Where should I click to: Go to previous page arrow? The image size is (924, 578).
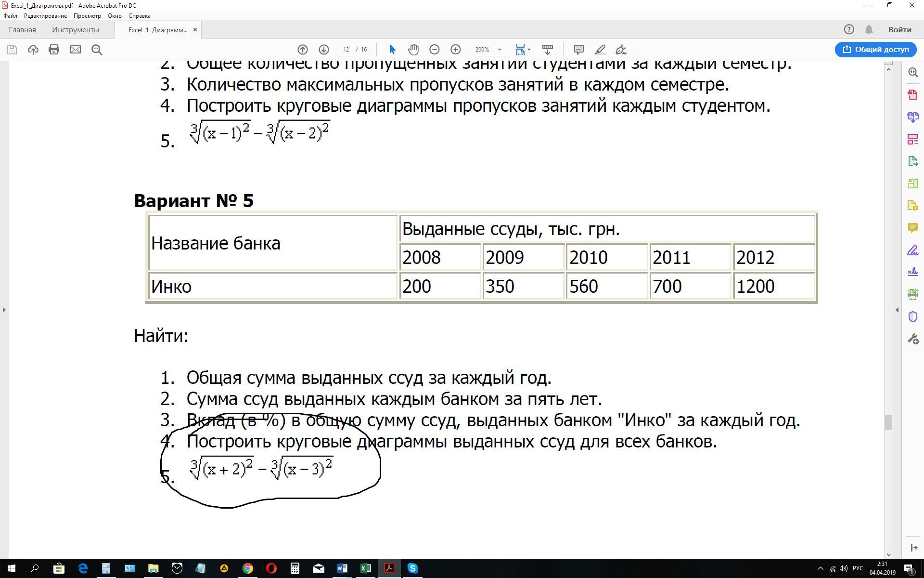click(303, 50)
